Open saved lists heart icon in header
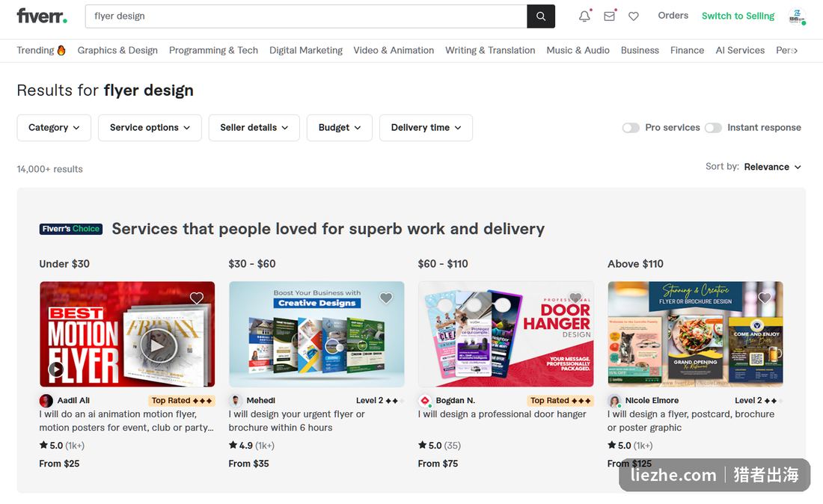The height and width of the screenshot is (504, 823). tap(634, 16)
